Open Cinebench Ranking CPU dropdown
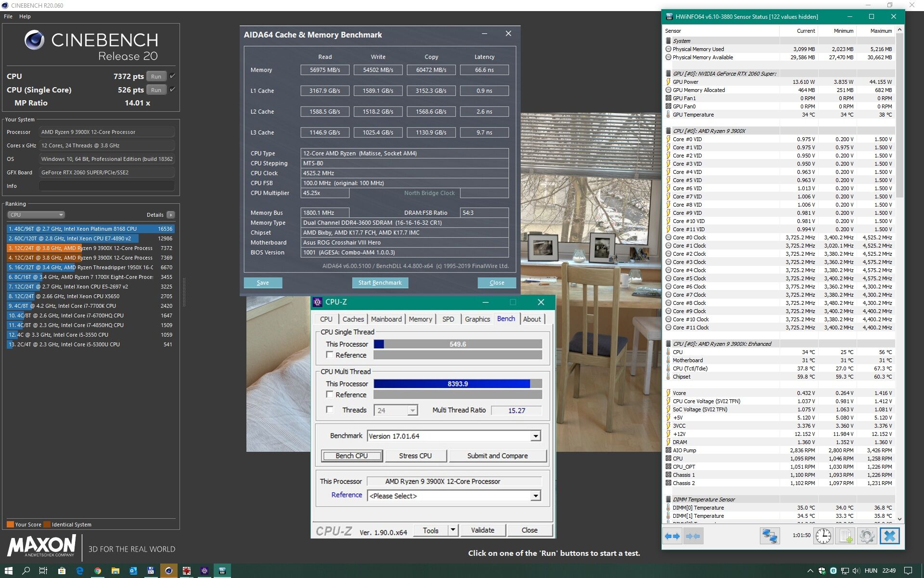 click(x=36, y=215)
